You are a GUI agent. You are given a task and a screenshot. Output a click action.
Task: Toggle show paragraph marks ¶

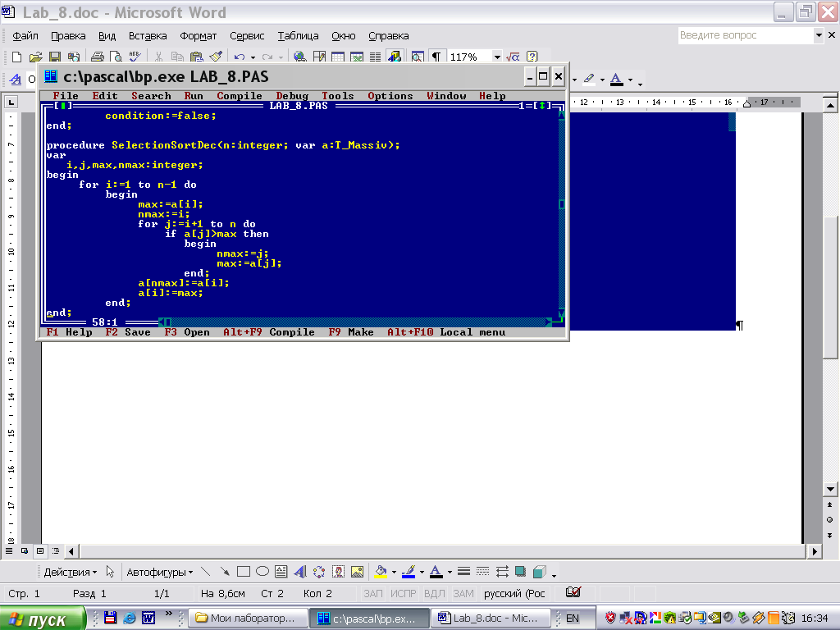[x=436, y=57]
